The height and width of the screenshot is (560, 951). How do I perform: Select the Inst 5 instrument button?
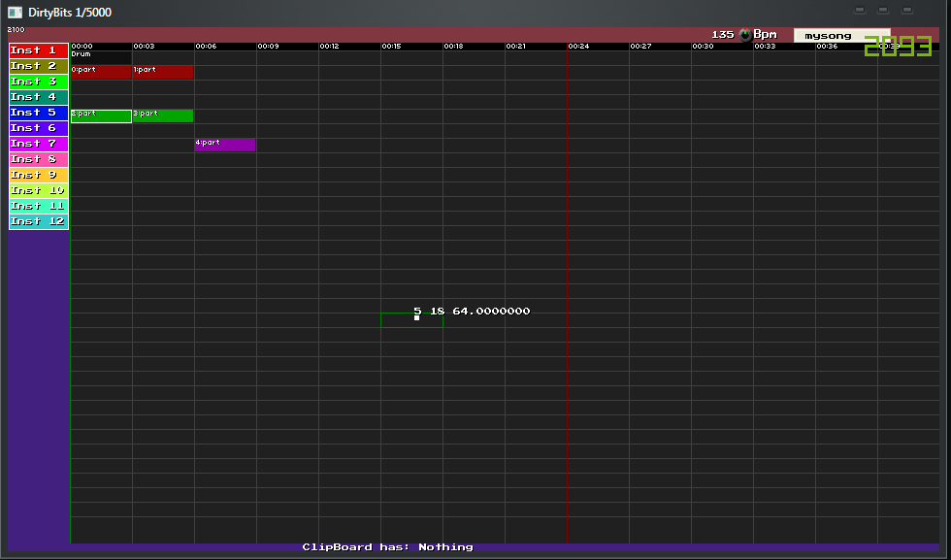[39, 113]
